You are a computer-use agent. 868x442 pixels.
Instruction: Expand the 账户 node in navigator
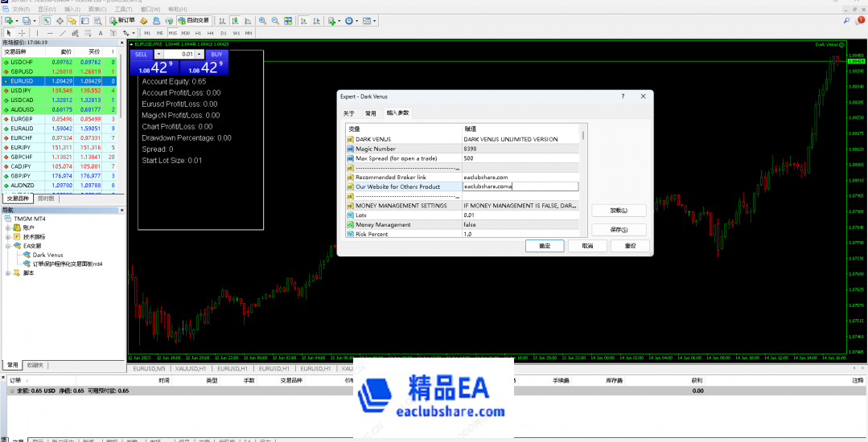tap(8, 227)
